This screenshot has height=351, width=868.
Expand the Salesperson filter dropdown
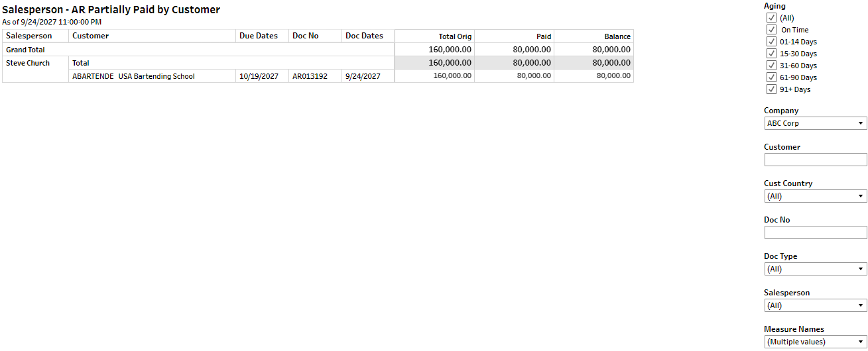point(815,305)
